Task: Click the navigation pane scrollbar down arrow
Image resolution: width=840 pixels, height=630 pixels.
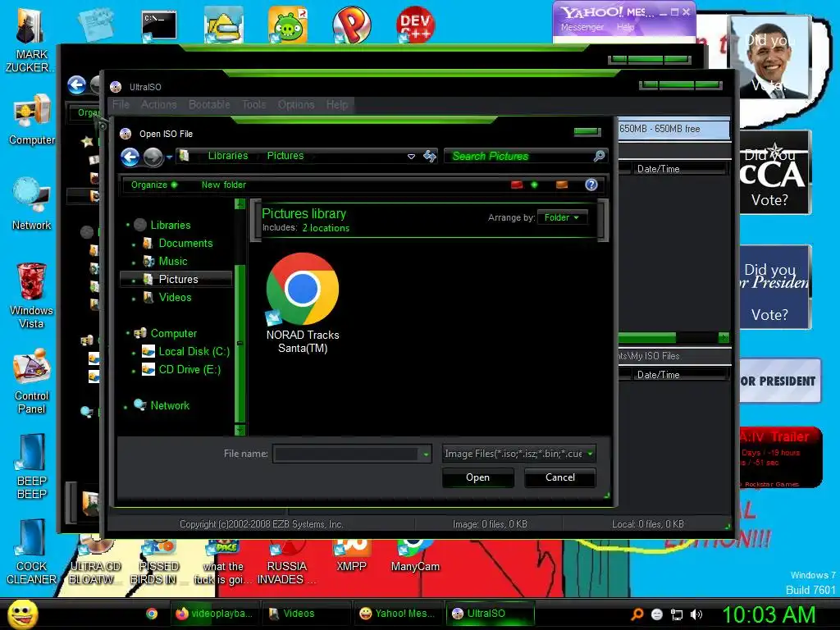Action: [x=240, y=429]
